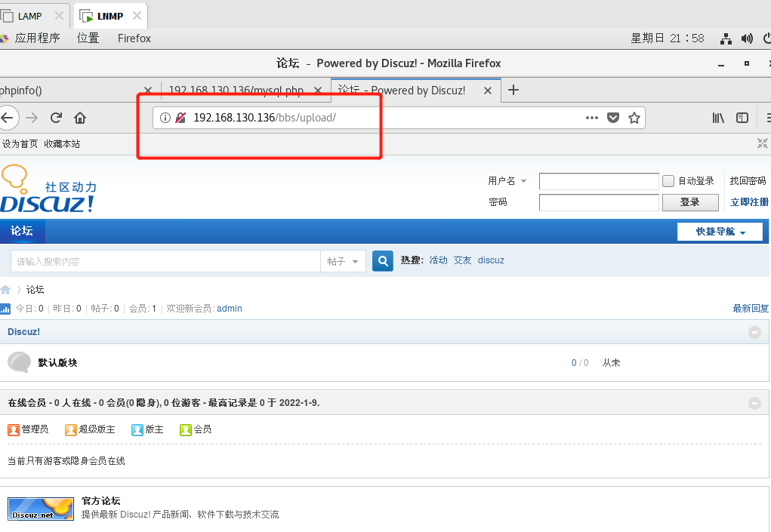
Task: Click the Discuz! category title link
Action: [x=23, y=332]
